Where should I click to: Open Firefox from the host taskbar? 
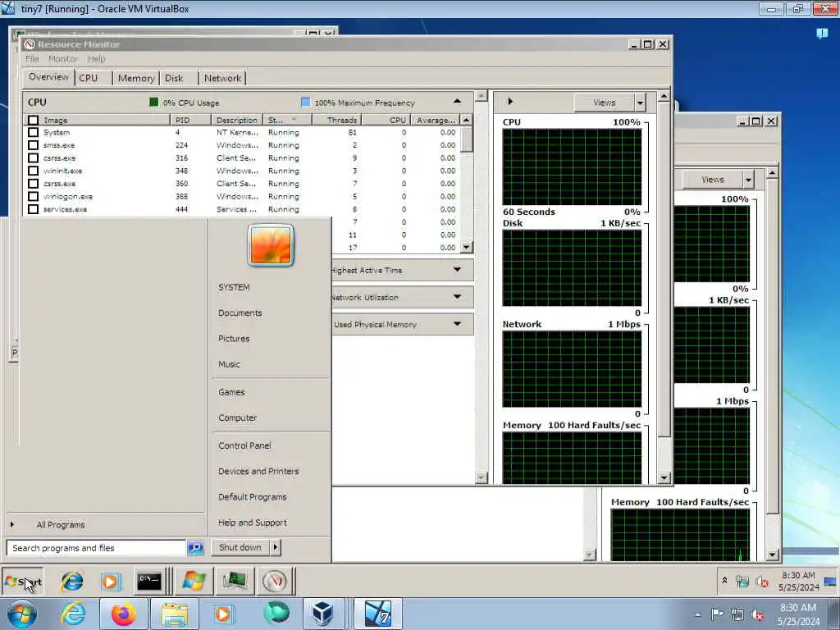pyautogui.click(x=123, y=614)
